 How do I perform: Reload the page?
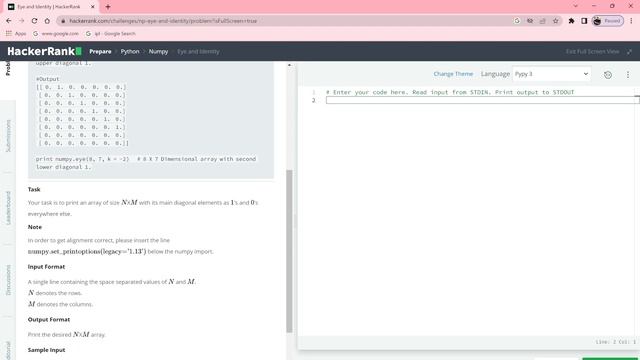pos(34,21)
